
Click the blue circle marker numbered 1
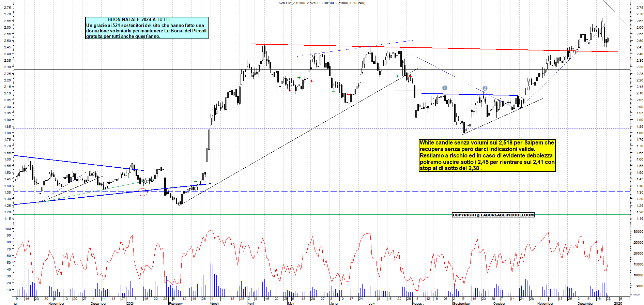coord(444,88)
